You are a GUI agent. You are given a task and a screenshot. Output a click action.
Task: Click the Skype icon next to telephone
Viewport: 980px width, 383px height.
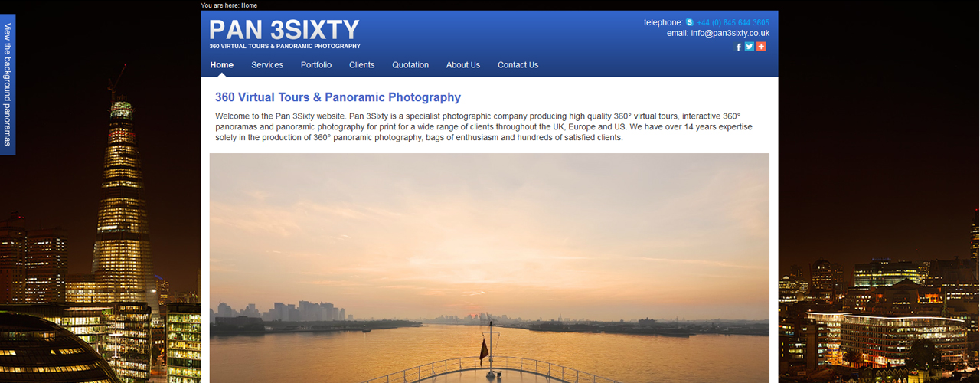tap(690, 23)
